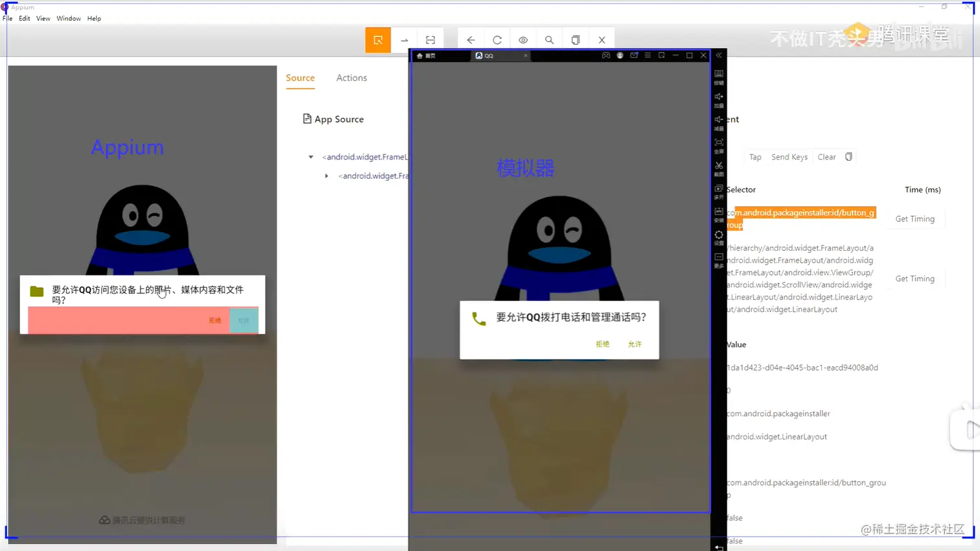Viewport: 980px width, 551px height.
Task: Copy XML source to clipboard
Action: pos(576,40)
